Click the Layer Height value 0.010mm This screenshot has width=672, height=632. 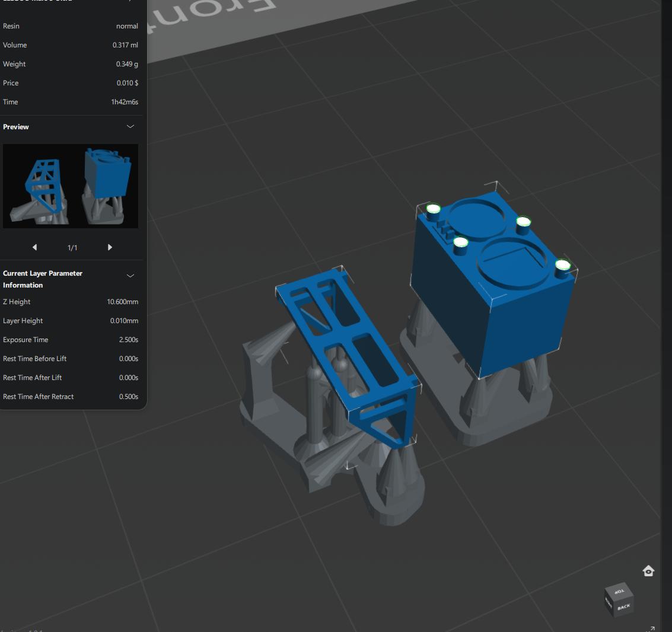point(124,321)
